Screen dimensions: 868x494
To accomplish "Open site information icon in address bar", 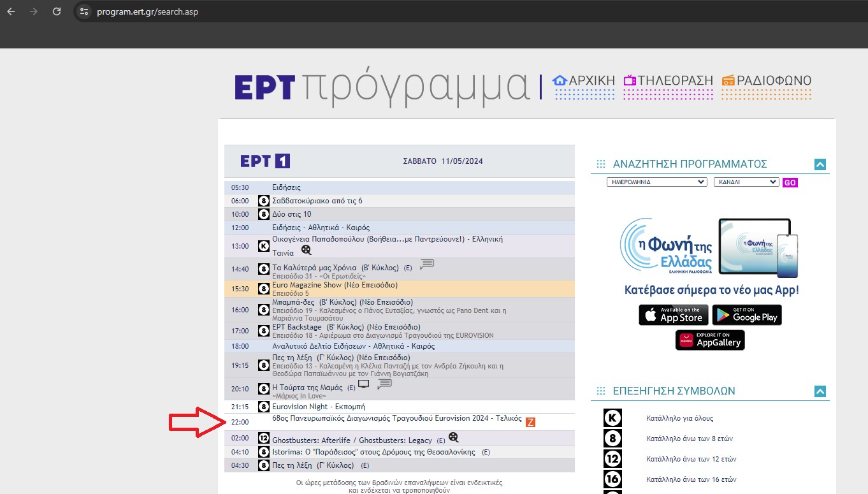I will pos(84,11).
